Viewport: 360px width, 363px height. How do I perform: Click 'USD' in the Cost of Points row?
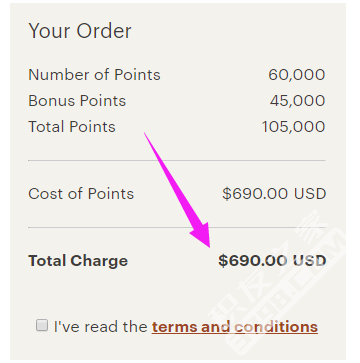pos(310,194)
